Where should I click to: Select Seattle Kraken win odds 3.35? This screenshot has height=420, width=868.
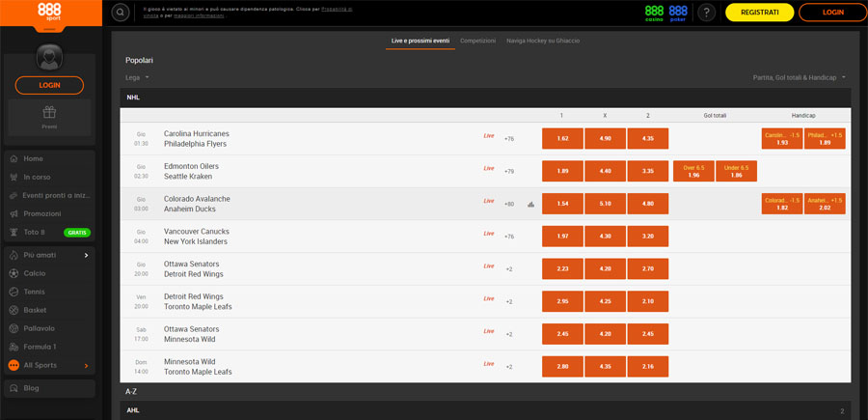coord(648,171)
